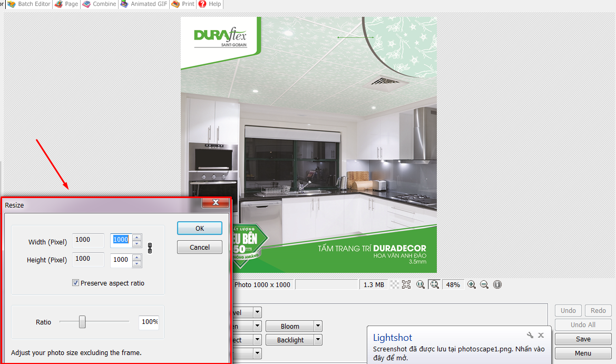This screenshot has width=616, height=364.
Task: Increase width using the up spinner arrow
Action: pos(137,237)
